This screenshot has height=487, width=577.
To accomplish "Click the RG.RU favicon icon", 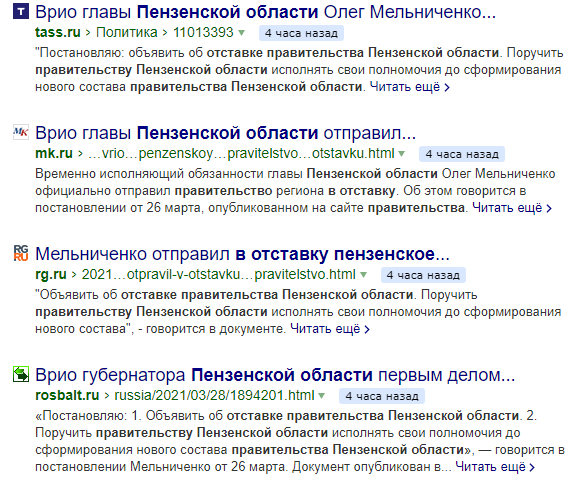I will tap(21, 253).
